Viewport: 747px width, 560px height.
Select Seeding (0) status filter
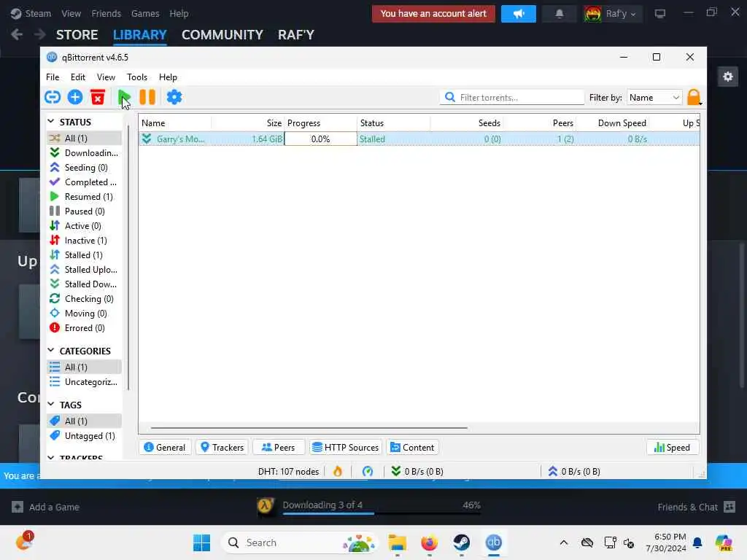[85, 168]
